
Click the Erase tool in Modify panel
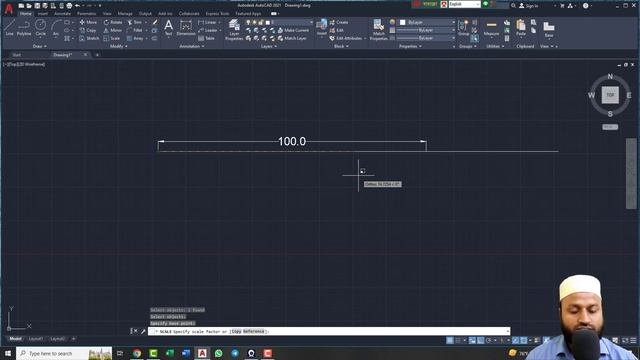point(155,22)
